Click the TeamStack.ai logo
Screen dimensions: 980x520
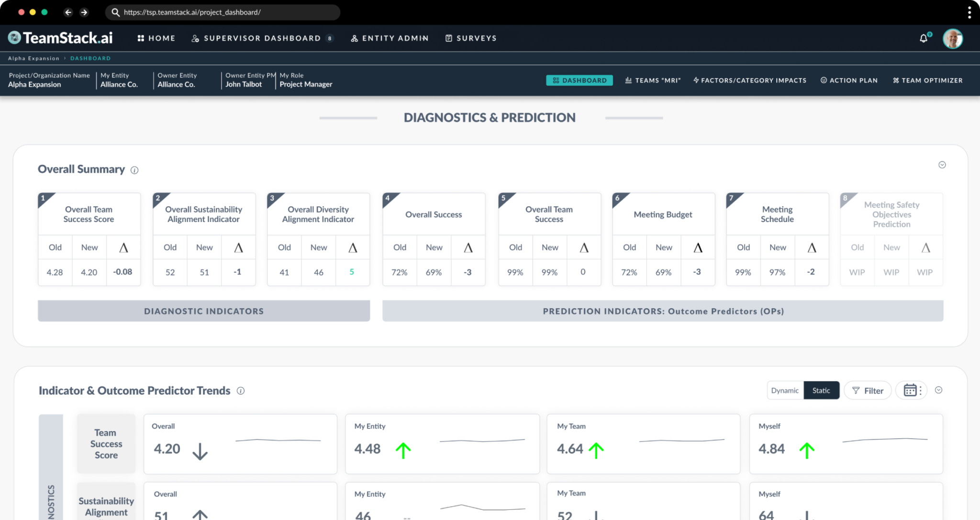pos(61,38)
